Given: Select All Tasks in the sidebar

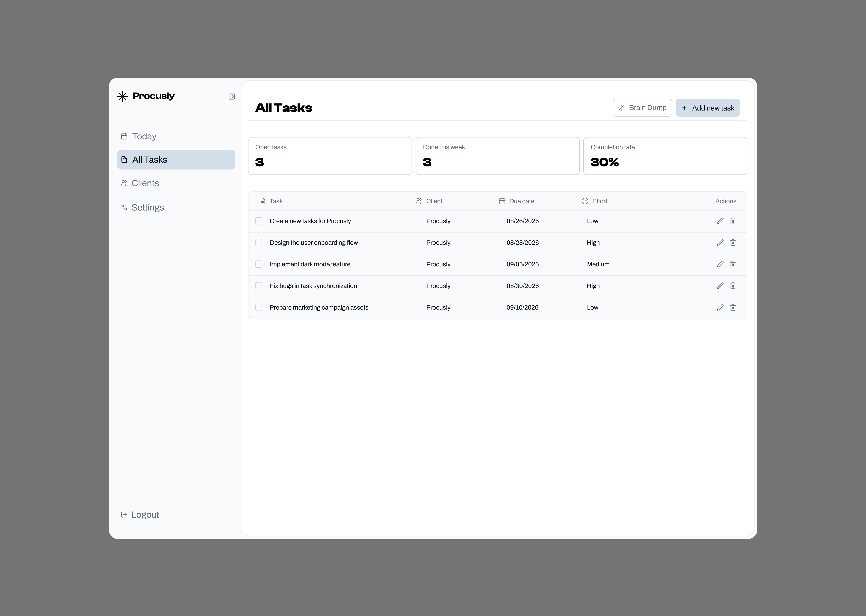Looking at the screenshot, I should 176,160.
